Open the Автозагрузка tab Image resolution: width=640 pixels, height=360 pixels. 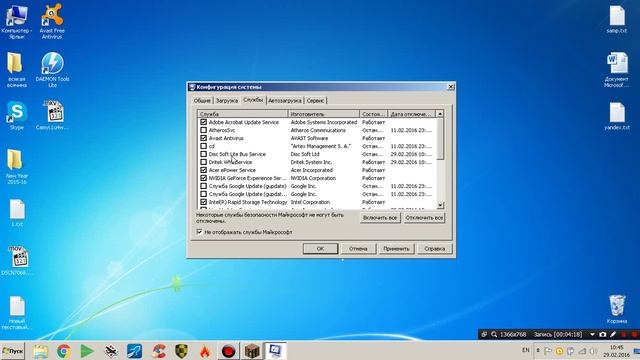tap(285, 100)
